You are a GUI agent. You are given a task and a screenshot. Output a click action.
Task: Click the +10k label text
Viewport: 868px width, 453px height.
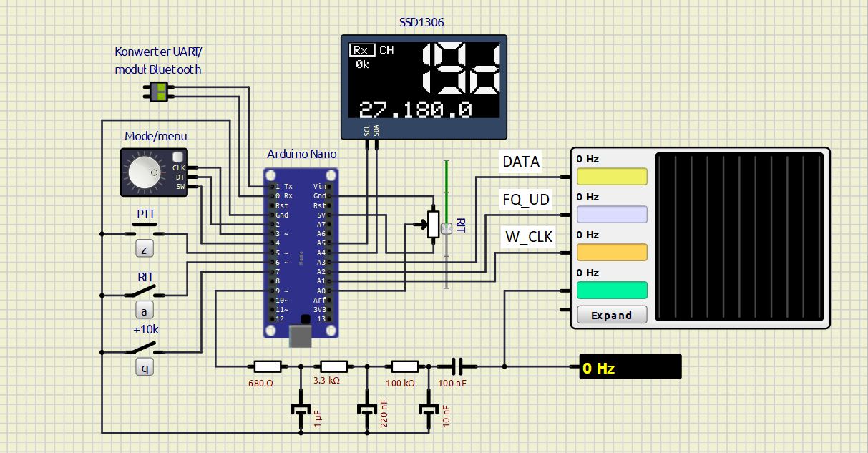click(145, 331)
